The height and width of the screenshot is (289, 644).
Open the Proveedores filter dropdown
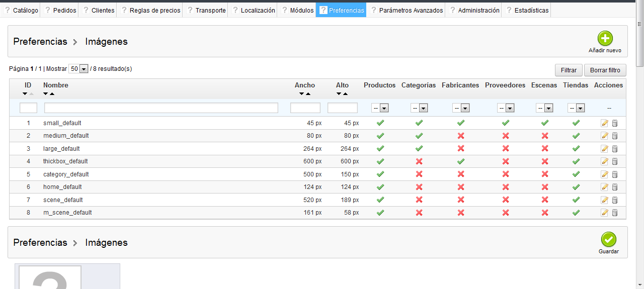click(x=506, y=108)
